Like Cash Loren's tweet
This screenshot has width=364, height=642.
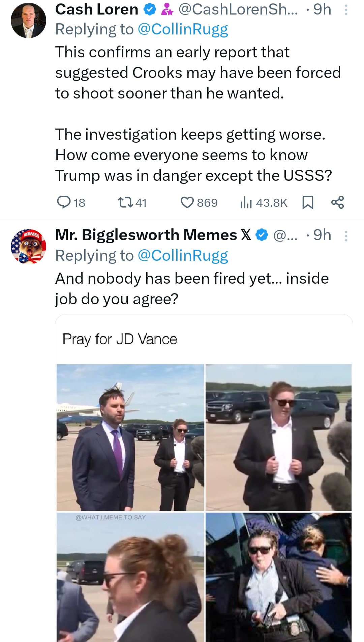pyautogui.click(x=187, y=202)
